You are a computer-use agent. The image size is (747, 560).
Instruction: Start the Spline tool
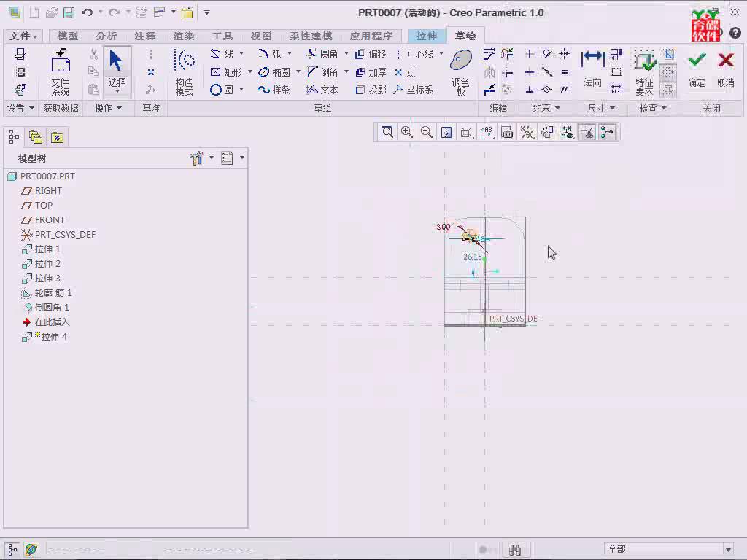(x=274, y=90)
